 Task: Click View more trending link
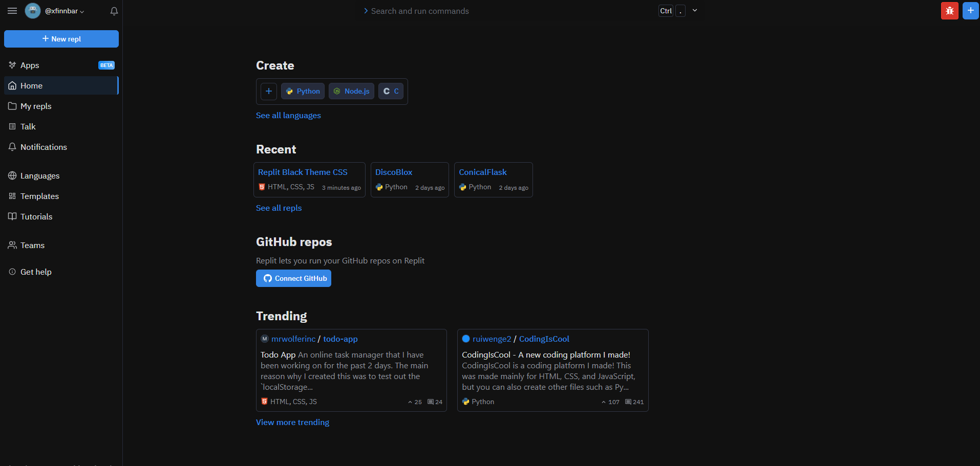(x=292, y=423)
